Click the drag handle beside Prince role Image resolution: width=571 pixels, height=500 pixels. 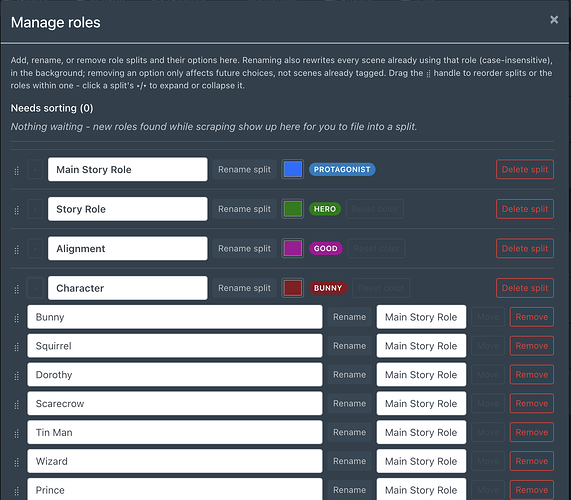(x=16, y=492)
